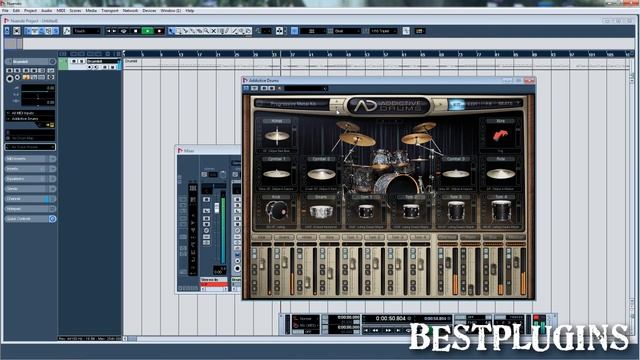
Task: Adjust the first channel fader in Addictive Drums mixer
Action: pos(262,264)
